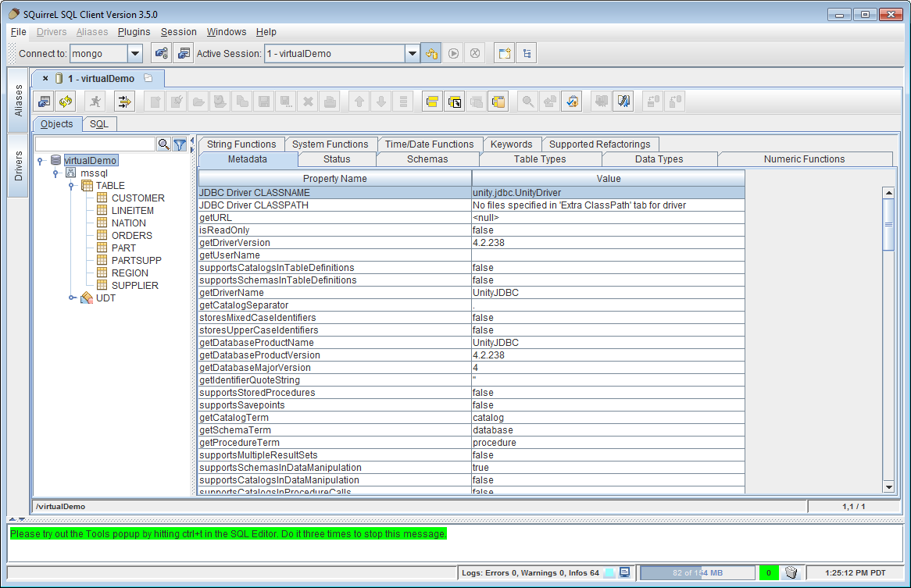This screenshot has width=911, height=588.
Task: Select the CUSTOMER table in tree
Action: pyautogui.click(x=138, y=198)
